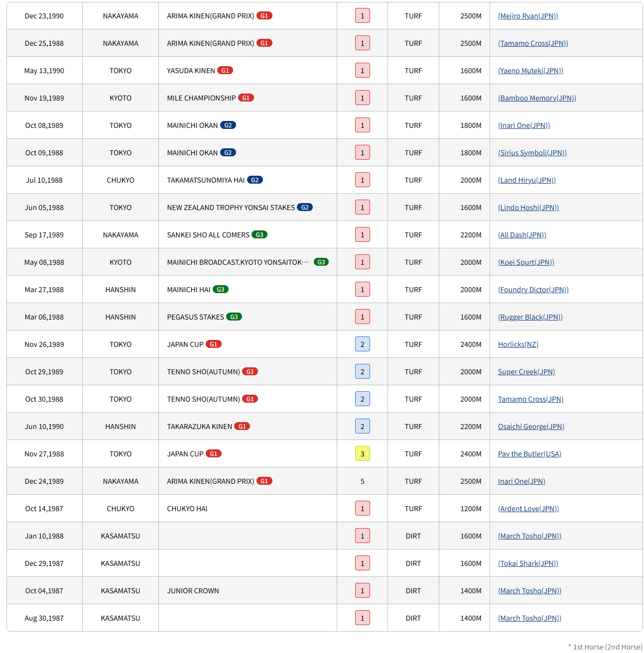Screen dimensions: 644x653
Task: Click the G1 badge beside Mile Championship
Action: [x=246, y=98]
